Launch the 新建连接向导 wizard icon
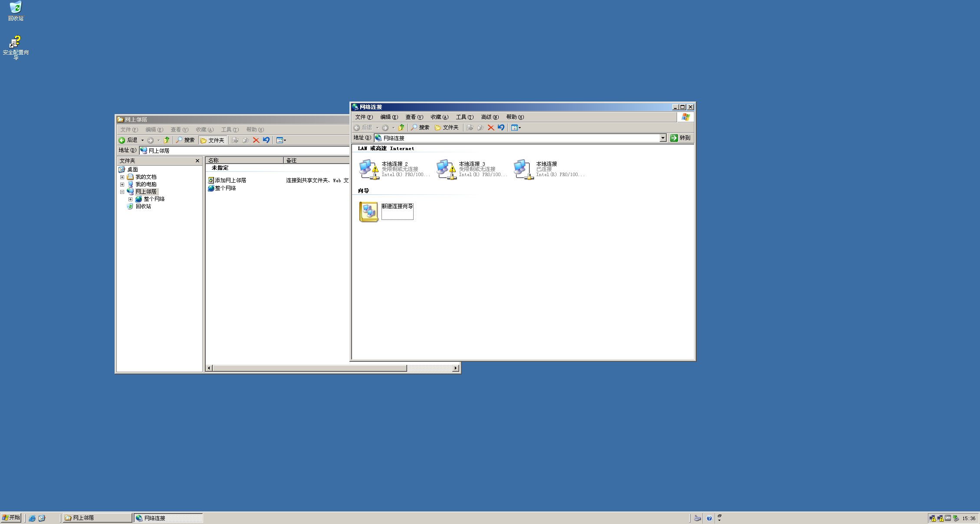 pyautogui.click(x=369, y=212)
